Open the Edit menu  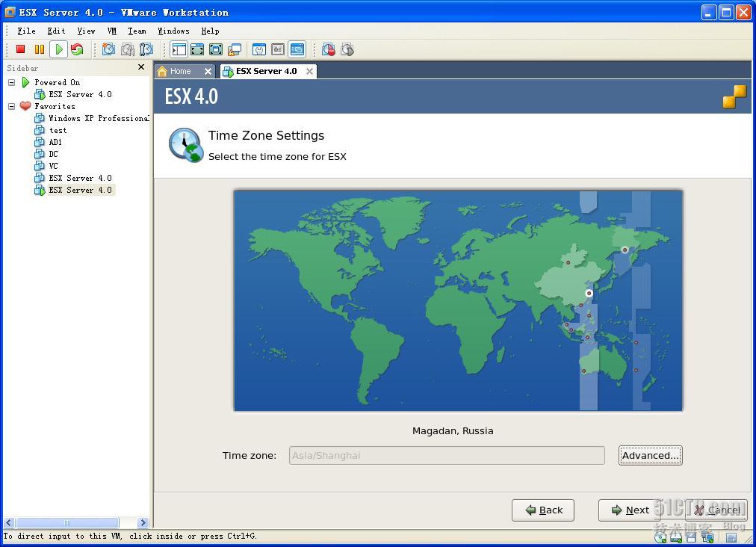click(57, 31)
